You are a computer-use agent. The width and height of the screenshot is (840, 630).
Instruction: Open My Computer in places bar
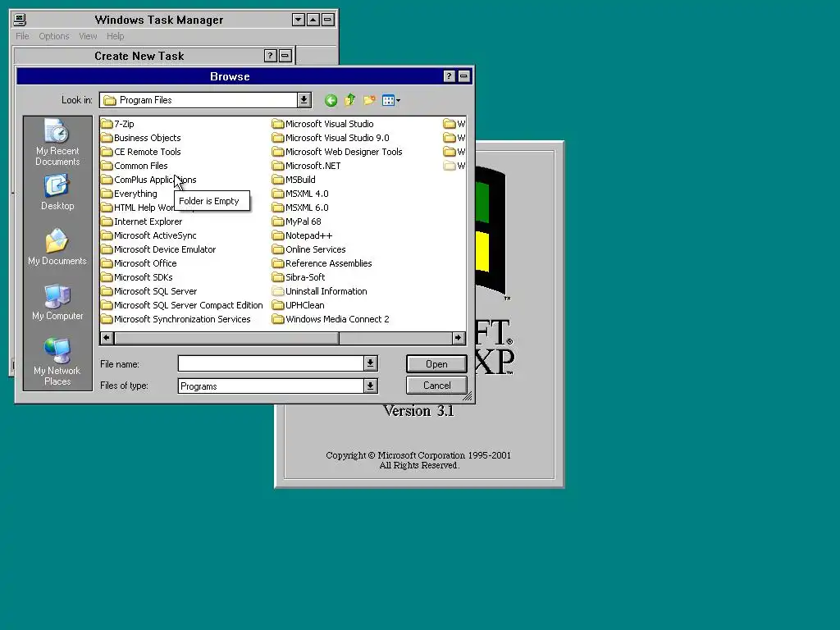[x=57, y=302]
